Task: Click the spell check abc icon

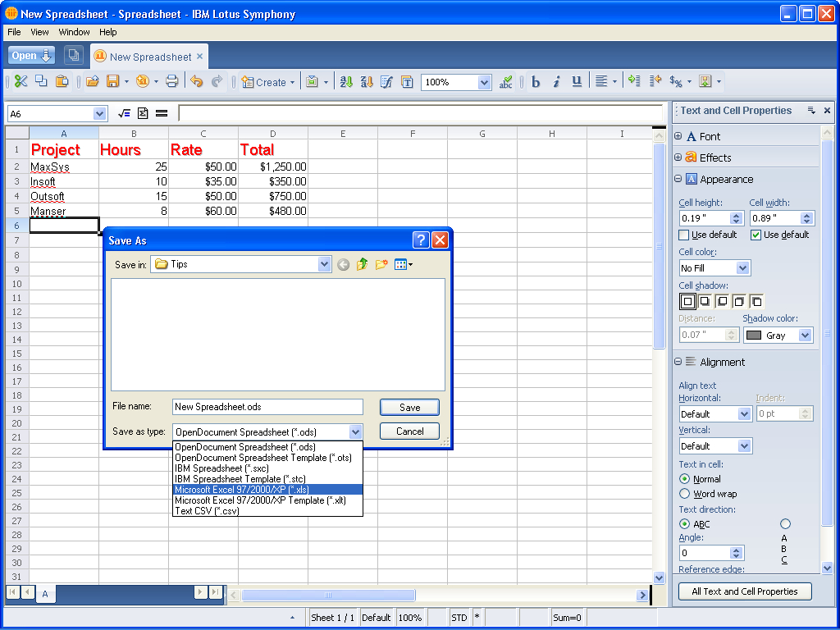Action: [506, 81]
